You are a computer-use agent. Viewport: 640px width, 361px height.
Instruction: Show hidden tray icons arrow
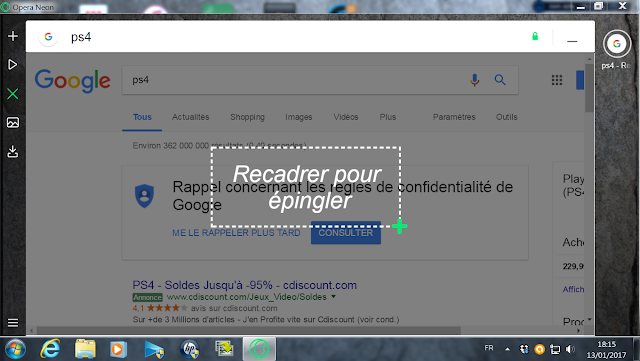[507, 349]
